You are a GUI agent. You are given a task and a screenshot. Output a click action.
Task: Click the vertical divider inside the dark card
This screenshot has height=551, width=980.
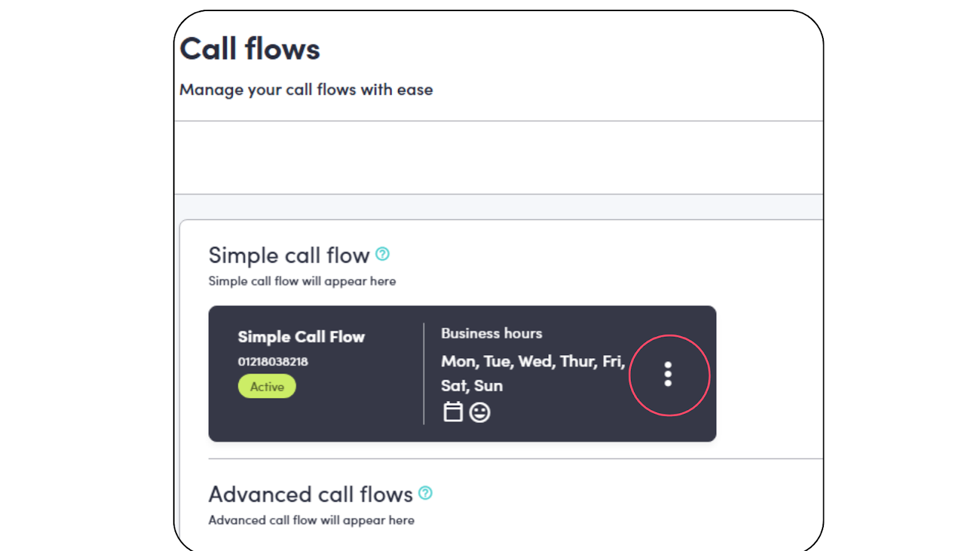(x=424, y=373)
